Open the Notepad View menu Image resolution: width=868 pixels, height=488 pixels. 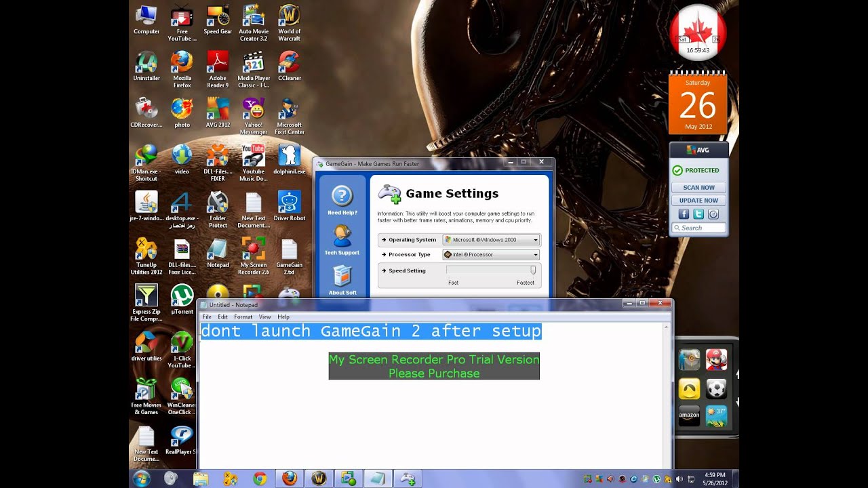click(x=264, y=317)
